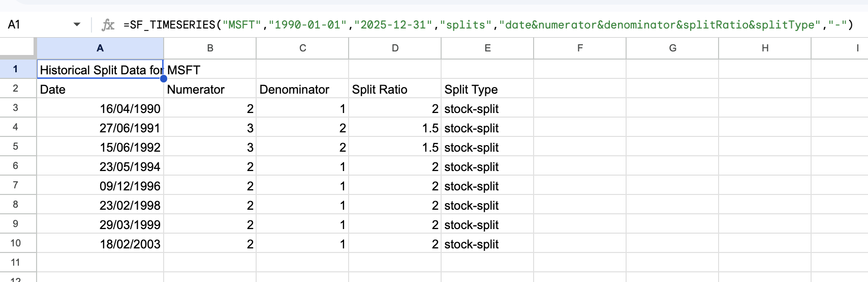This screenshot has width=868, height=282.
Task: Click the blue fill handle on cell A1
Action: (164, 78)
